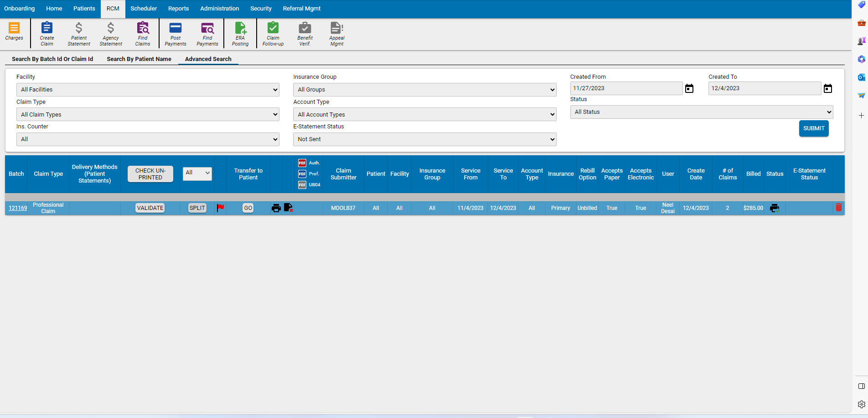
Task: Open the Agency Statement tool
Action: 110,33
